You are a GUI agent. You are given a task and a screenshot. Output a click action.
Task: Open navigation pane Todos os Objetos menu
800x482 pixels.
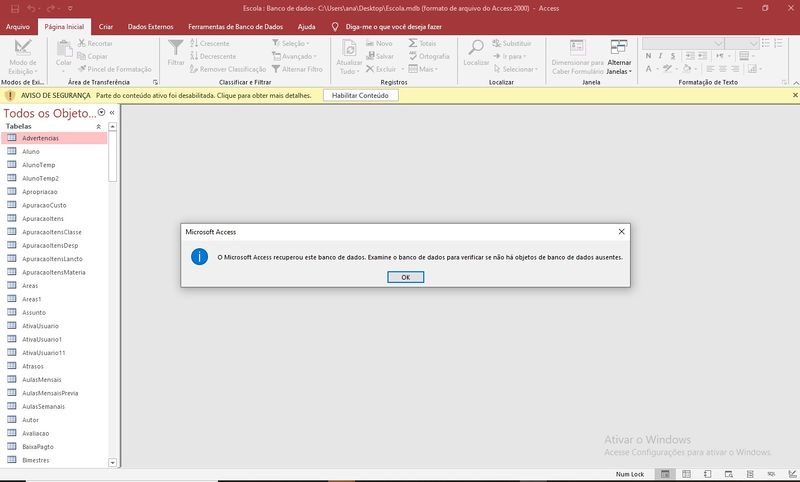102,113
